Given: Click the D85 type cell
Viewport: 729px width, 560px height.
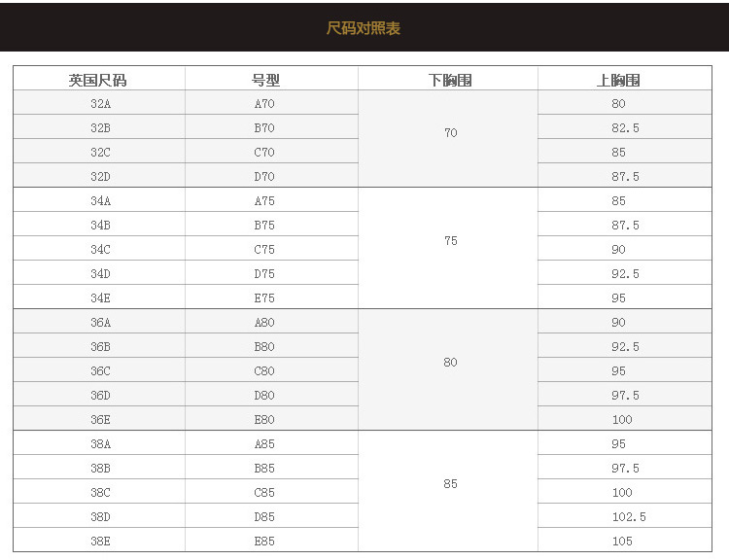Looking at the screenshot, I should click(264, 516).
